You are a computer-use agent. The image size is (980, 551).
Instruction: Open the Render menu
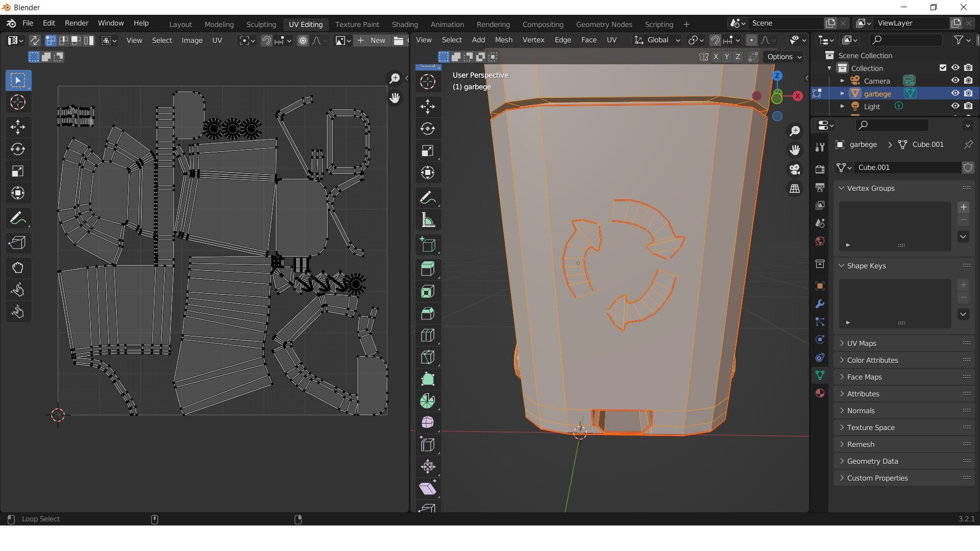coord(77,23)
